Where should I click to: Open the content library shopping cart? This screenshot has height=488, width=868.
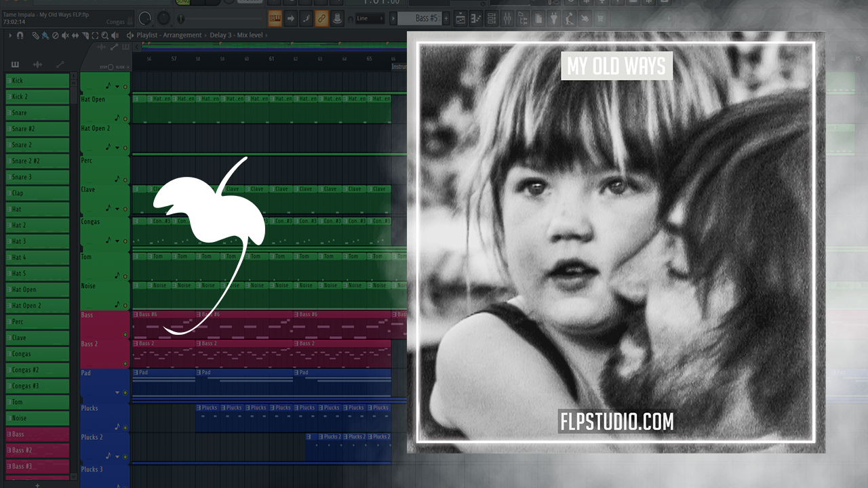coord(599,18)
